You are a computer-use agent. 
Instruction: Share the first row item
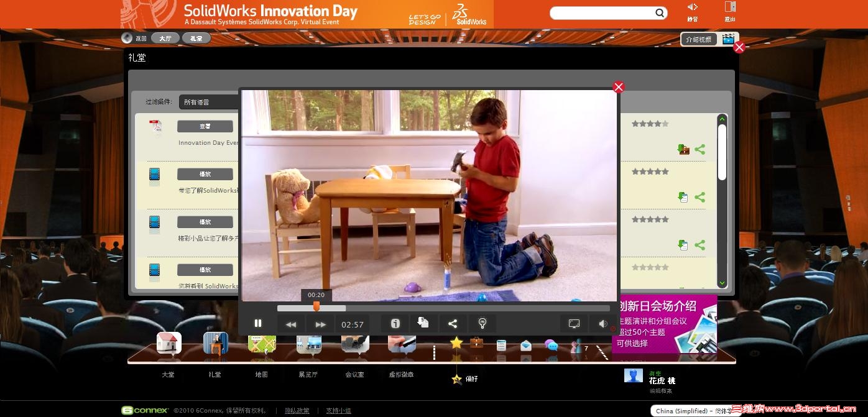click(x=700, y=149)
